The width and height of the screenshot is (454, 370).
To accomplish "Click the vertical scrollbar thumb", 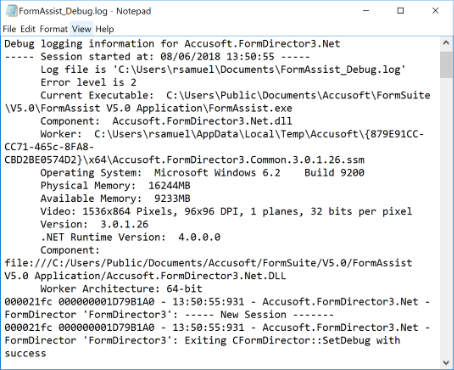I will (446, 65).
